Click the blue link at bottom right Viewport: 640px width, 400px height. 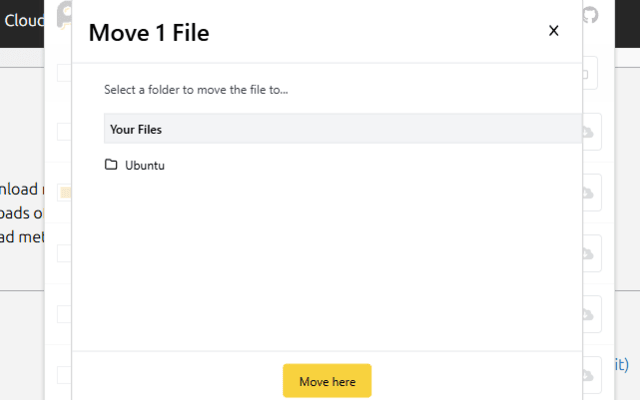pos(620,364)
